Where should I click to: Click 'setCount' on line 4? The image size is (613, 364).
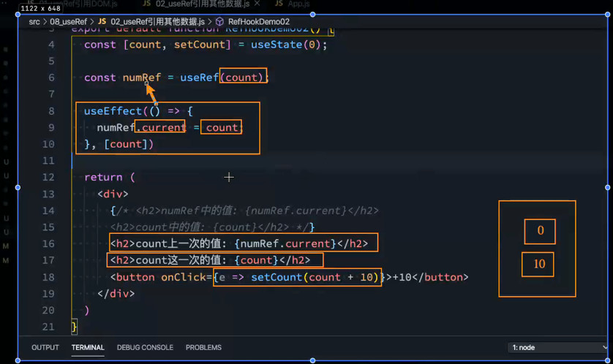pos(200,45)
